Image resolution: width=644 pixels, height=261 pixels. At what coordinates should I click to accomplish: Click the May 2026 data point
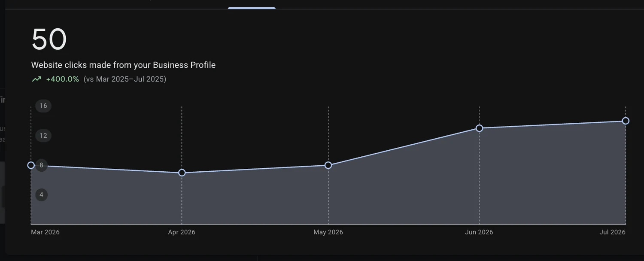(328, 165)
